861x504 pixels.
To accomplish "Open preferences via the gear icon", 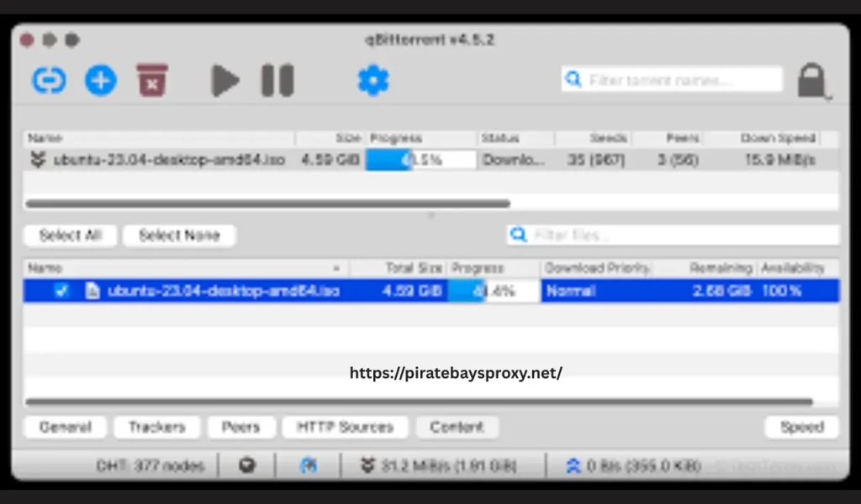I will tap(373, 81).
